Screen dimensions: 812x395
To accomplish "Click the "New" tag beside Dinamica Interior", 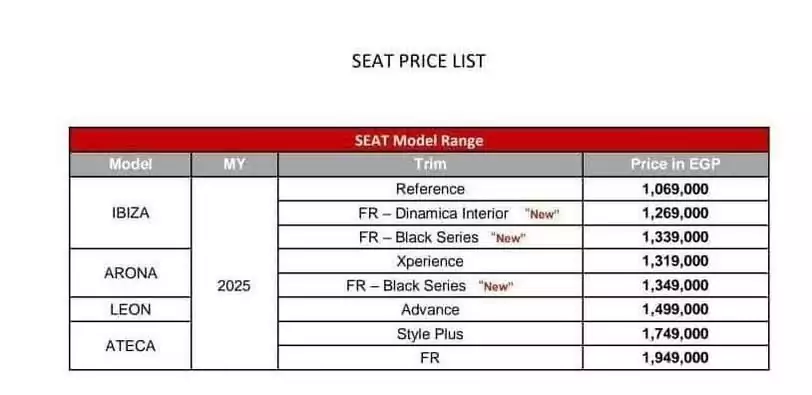I will click(542, 214).
